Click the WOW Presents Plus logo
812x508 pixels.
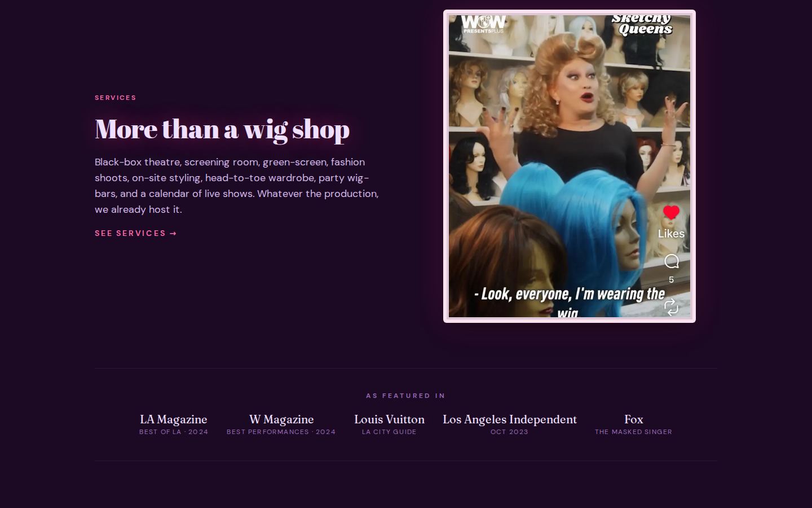[484, 24]
